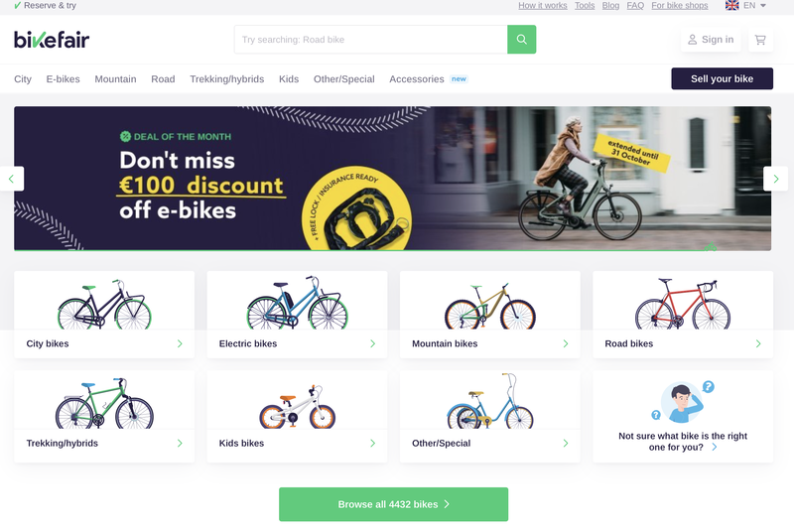Click Sell your bike button
Image resolution: width=794 pixels, height=532 pixels.
pos(723,78)
